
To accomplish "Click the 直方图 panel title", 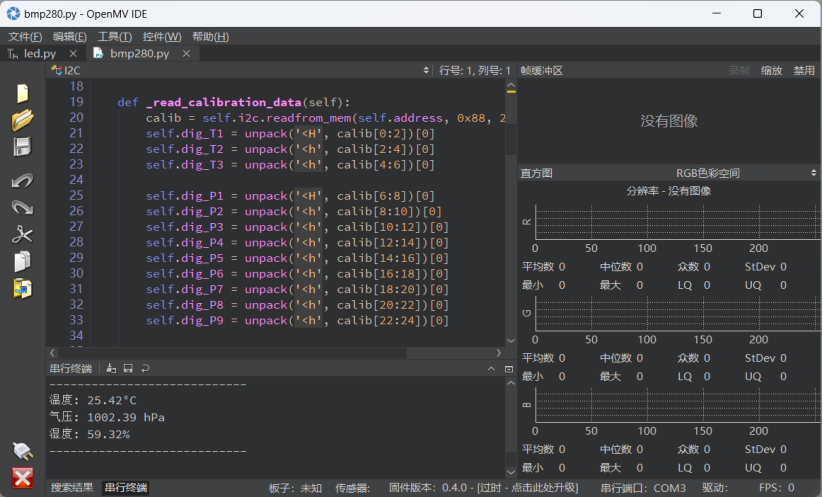I will (536, 173).
